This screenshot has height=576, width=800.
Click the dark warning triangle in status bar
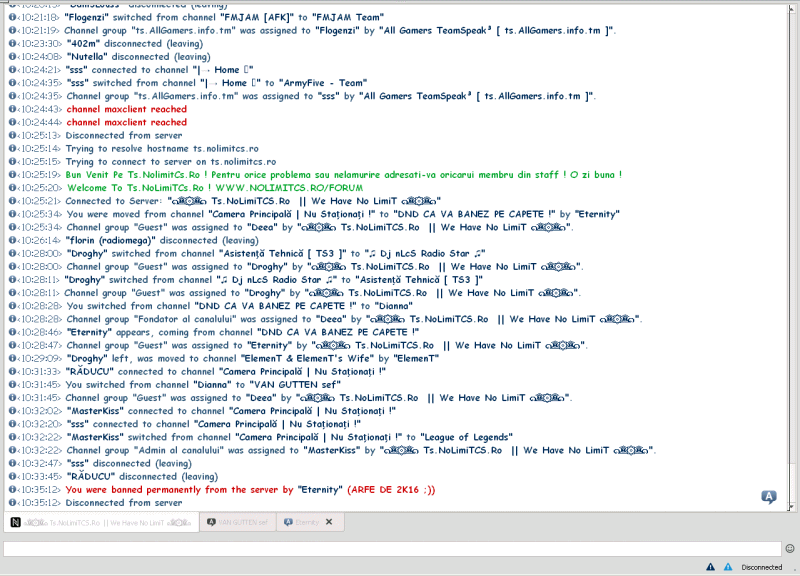pyautogui.click(x=710, y=567)
